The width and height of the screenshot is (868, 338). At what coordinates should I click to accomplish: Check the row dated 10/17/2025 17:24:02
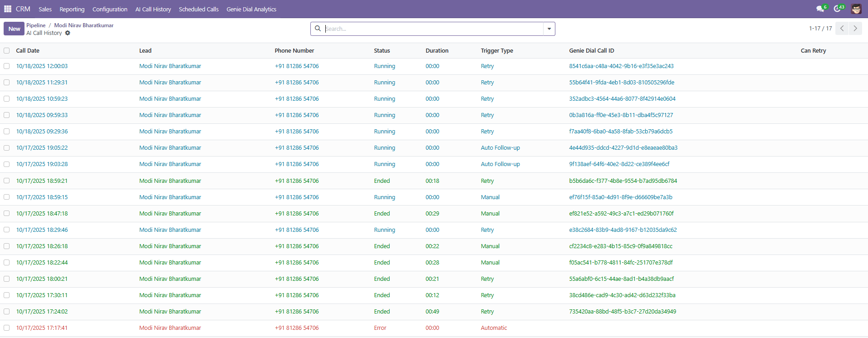coord(6,311)
